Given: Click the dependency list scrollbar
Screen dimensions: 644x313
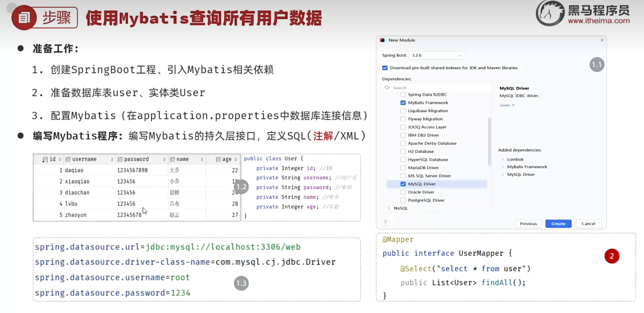Looking at the screenshot, I should [x=490, y=141].
